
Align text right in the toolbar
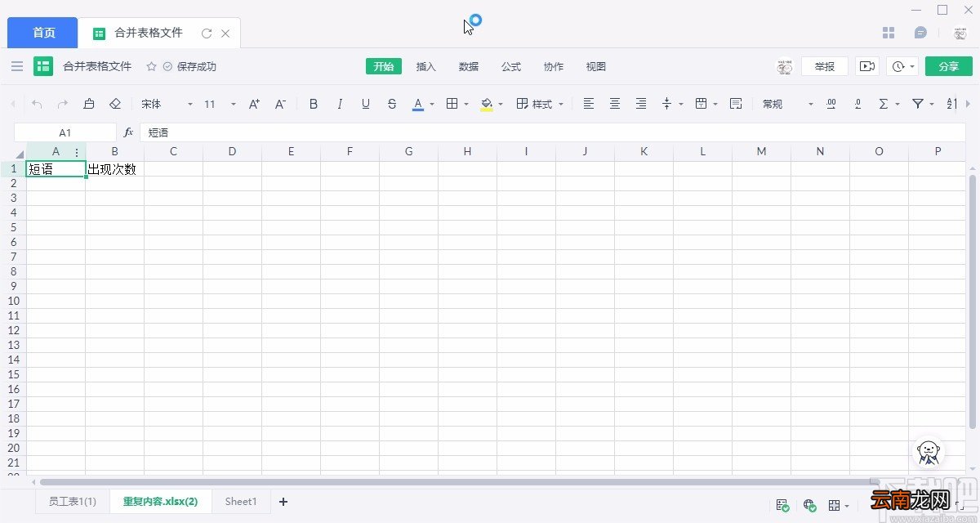click(641, 104)
